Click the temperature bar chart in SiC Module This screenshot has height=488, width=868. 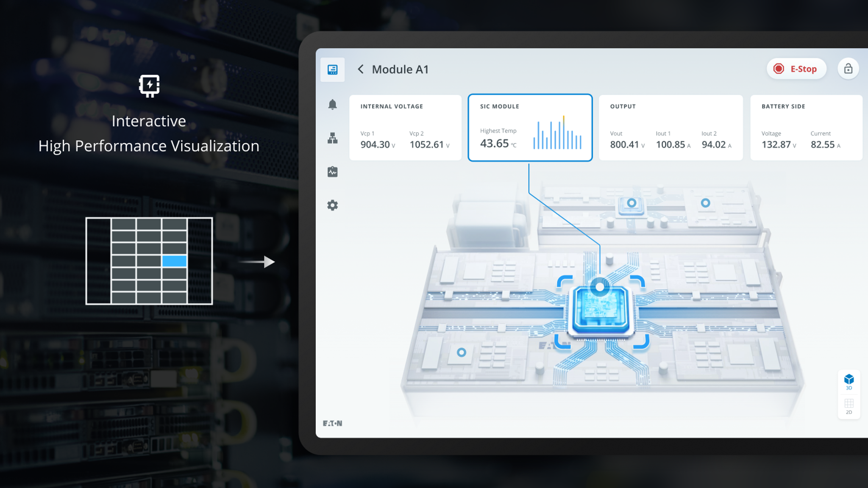click(557, 132)
